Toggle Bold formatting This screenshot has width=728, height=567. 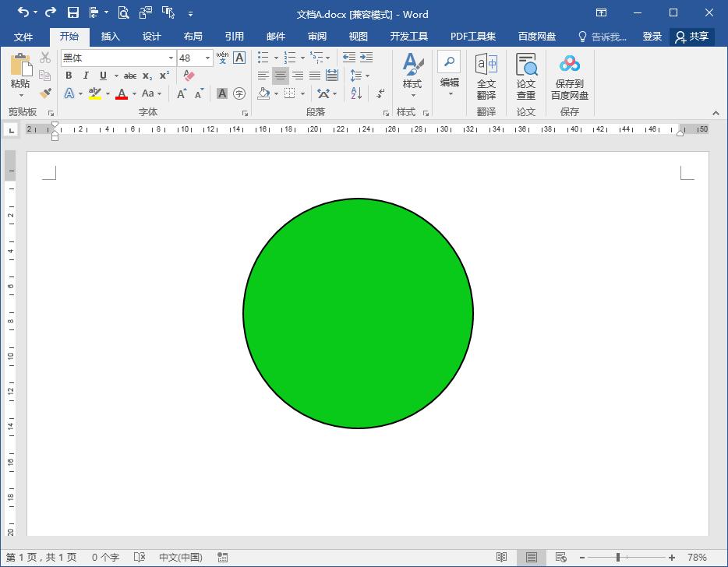(x=69, y=76)
